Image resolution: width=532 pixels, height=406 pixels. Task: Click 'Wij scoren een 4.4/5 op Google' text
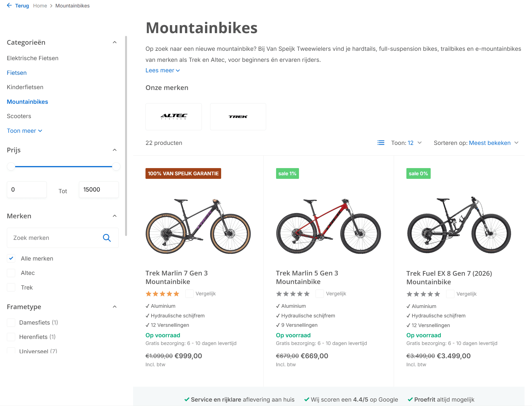[x=354, y=400]
